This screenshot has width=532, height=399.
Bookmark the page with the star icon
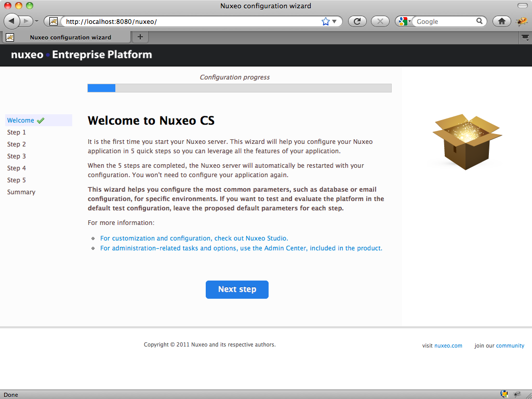[325, 21]
